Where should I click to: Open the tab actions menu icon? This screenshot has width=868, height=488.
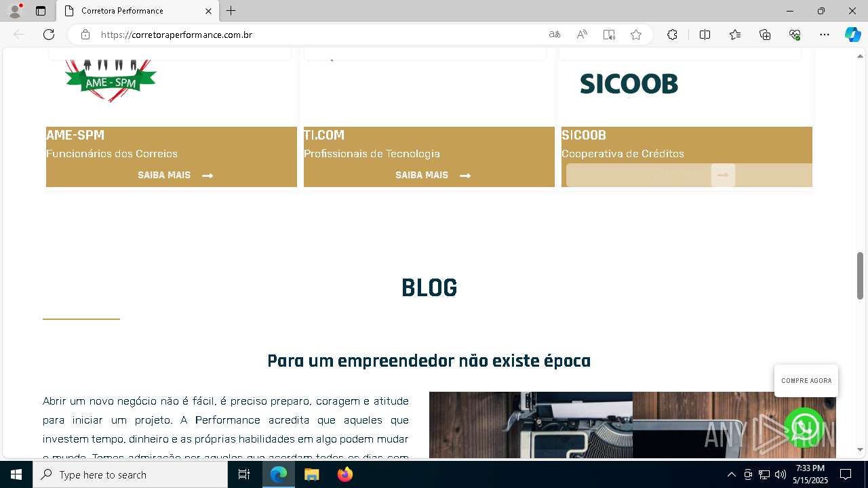[41, 11]
